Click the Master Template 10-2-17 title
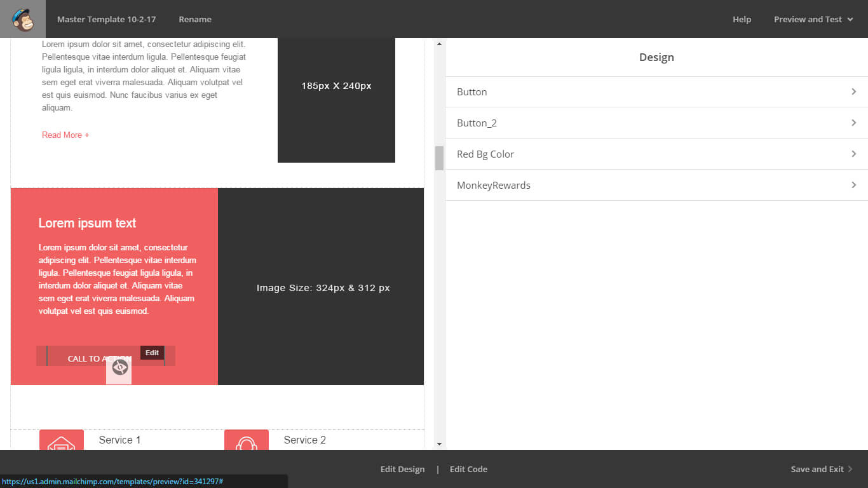 coord(106,19)
